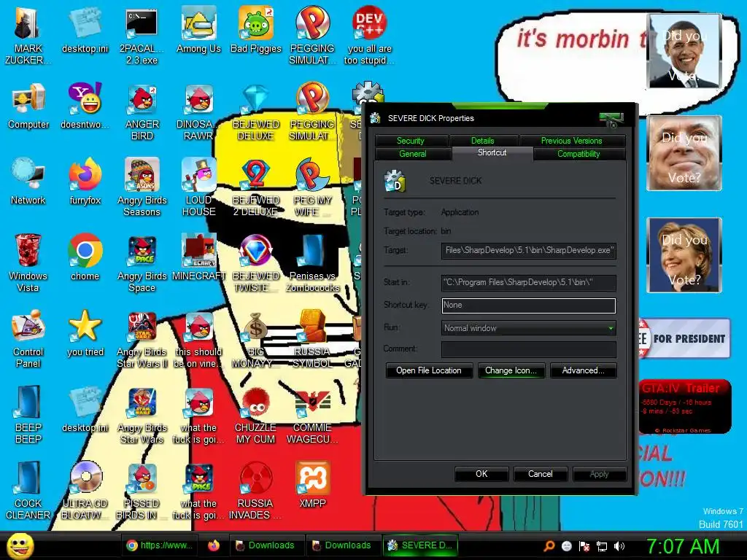Select the you tried star icon
Viewport: 747px width, 560px height.
[85, 332]
